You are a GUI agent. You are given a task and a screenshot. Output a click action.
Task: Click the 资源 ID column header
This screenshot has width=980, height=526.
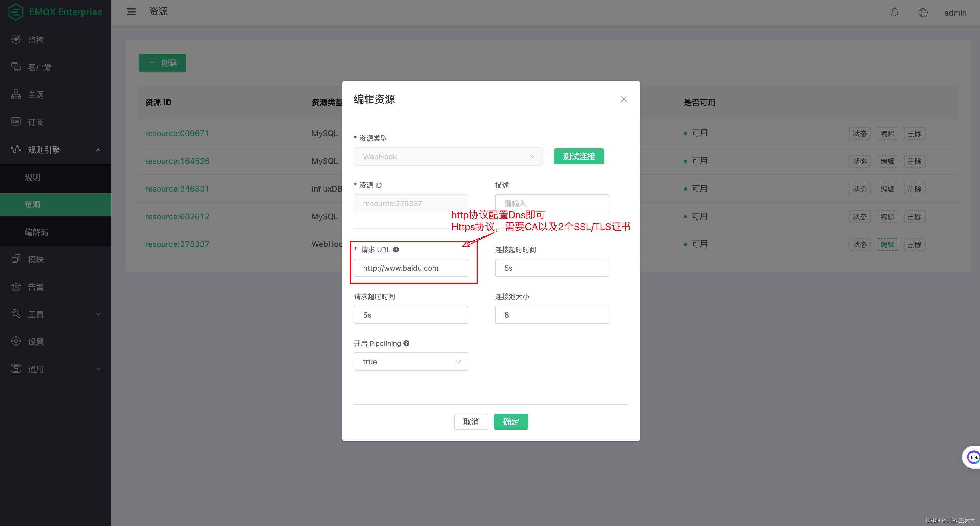point(158,102)
